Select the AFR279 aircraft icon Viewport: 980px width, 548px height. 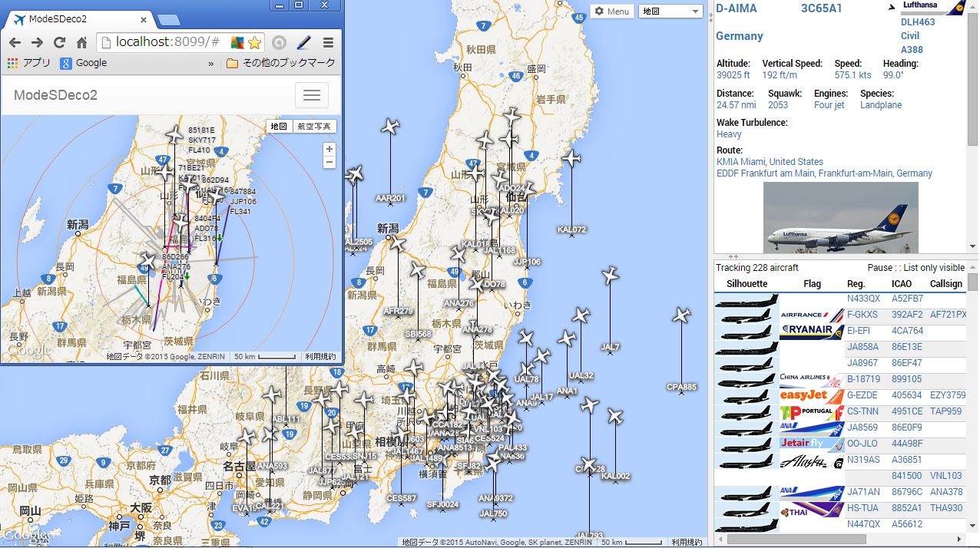pyautogui.click(x=398, y=245)
